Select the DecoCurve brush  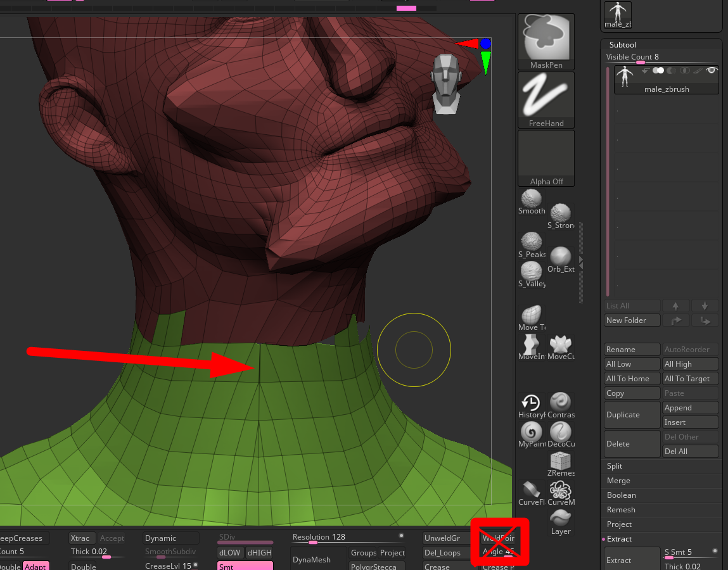(x=560, y=434)
